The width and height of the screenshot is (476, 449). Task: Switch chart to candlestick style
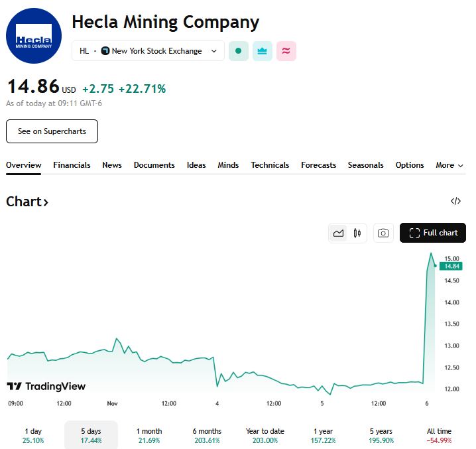tap(357, 233)
